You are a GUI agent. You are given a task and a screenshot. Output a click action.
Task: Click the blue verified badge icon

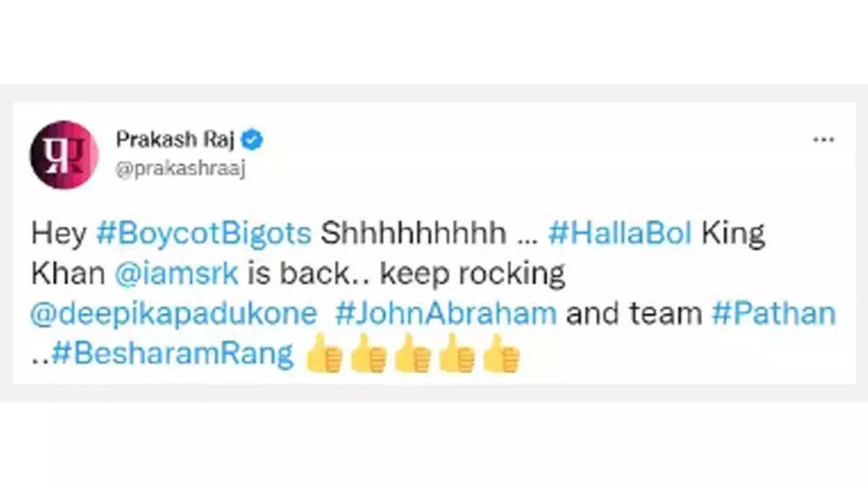pos(254,140)
